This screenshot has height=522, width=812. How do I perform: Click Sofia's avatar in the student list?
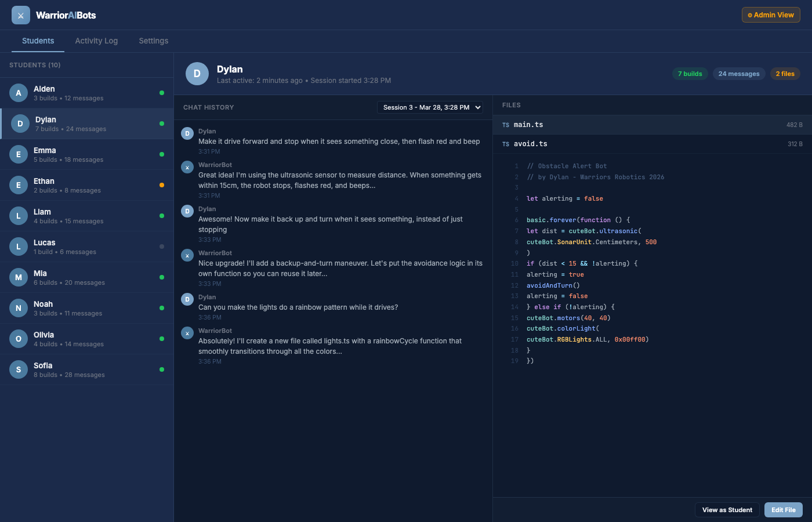(x=18, y=369)
